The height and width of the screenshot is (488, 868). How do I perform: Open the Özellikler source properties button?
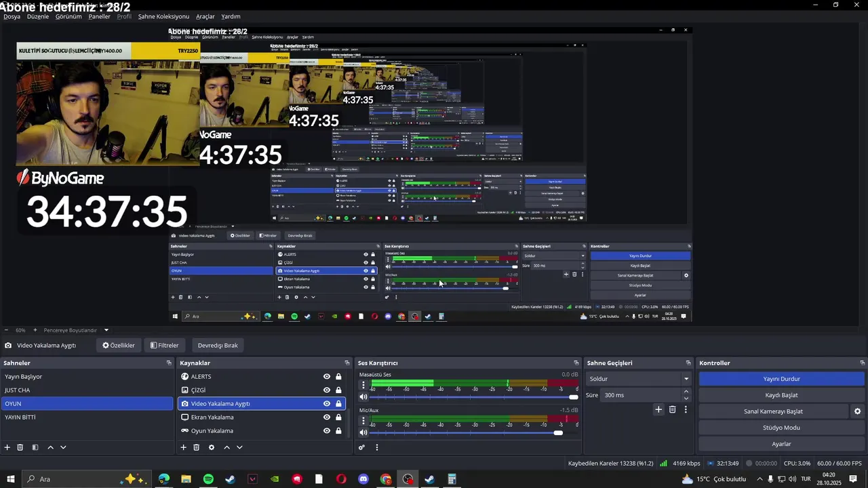pyautogui.click(x=119, y=346)
